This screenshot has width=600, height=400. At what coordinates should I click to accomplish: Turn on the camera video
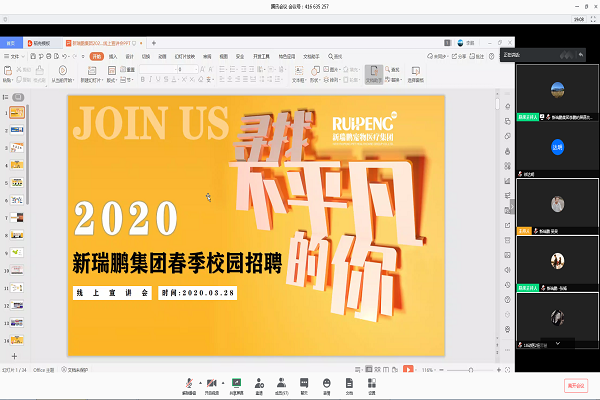212,382
